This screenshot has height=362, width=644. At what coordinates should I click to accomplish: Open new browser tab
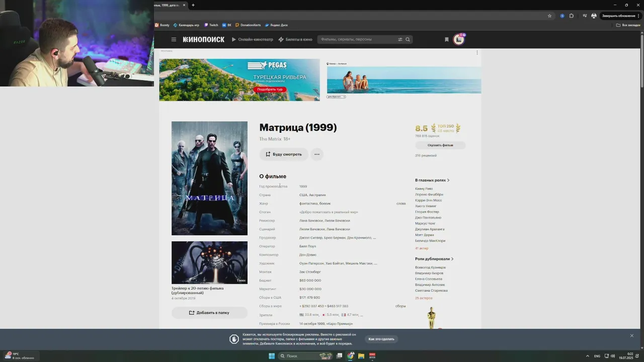[x=193, y=5]
